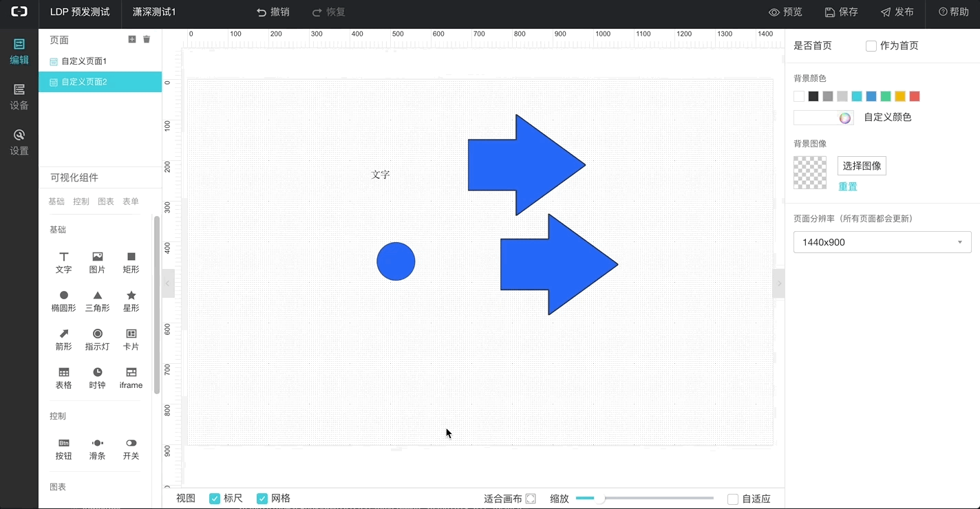Click the 选择图像 button

(x=862, y=166)
